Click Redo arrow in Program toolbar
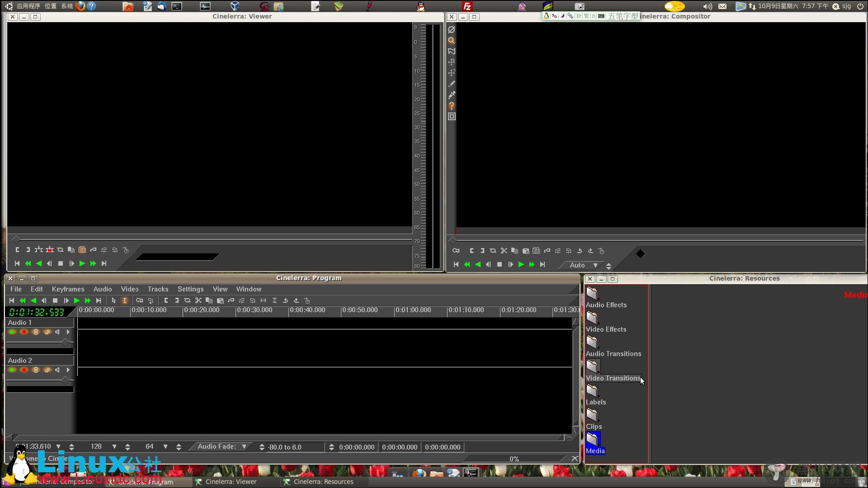This screenshot has width=868, height=488. (296, 300)
